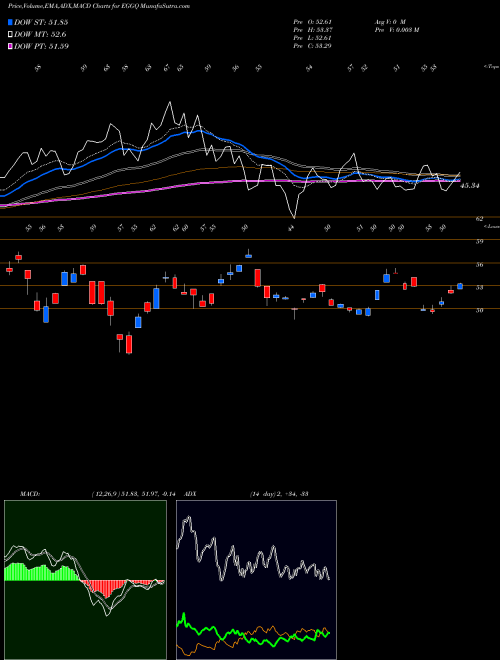Click the last blue candlestick on the right
500x660 pixels.
tap(460, 286)
